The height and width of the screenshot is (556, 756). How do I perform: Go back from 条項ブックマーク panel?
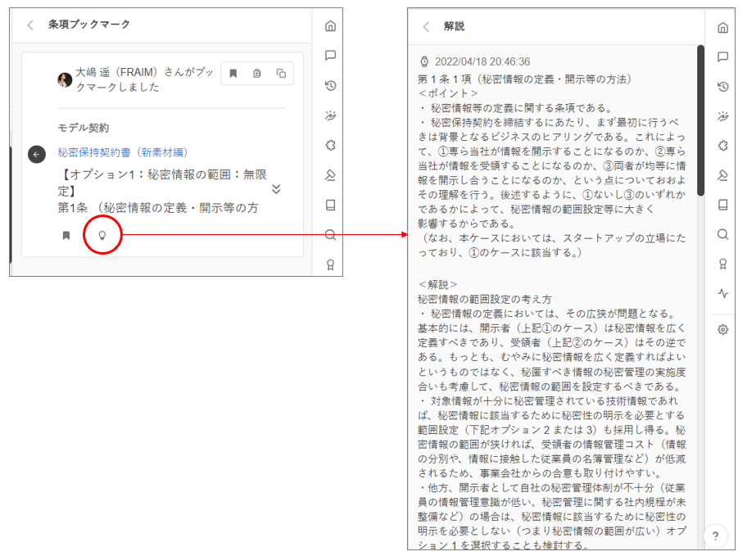30,25
